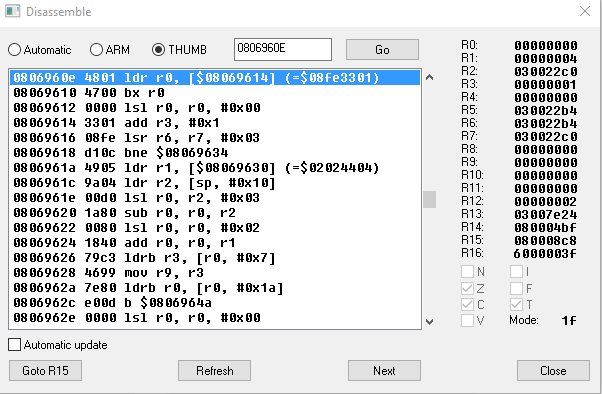Toggle the C flag checkbox

[467, 305]
